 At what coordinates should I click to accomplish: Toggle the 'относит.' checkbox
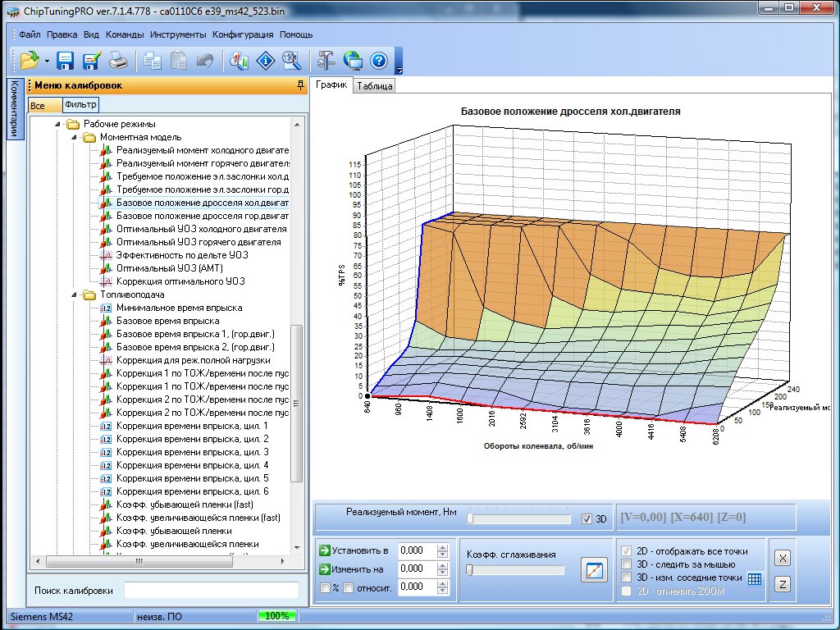click(349, 587)
